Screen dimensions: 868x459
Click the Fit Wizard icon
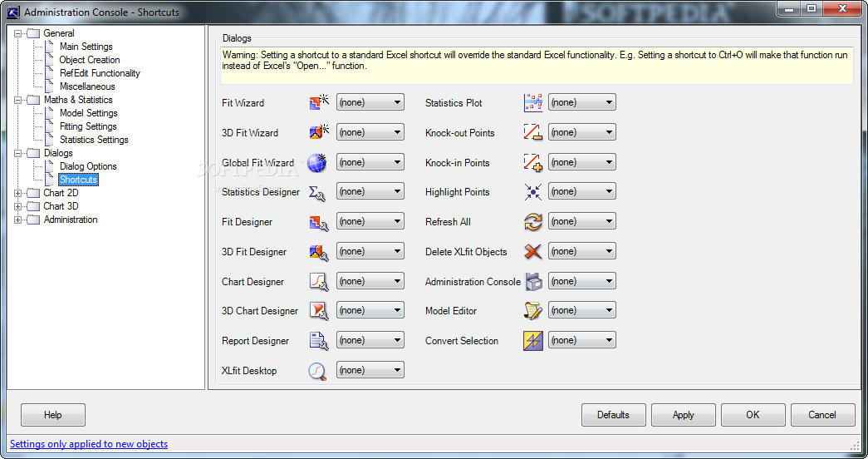319,102
